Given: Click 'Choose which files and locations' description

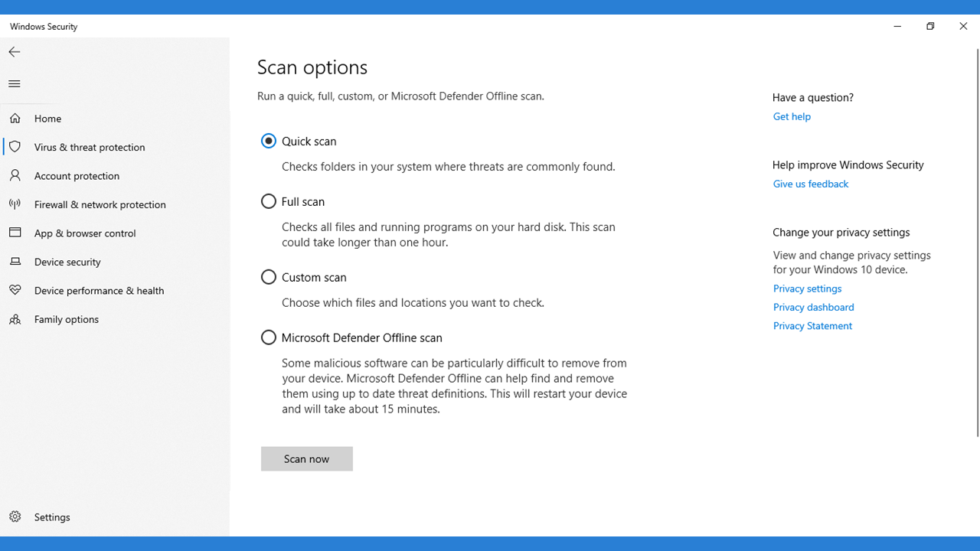Looking at the screenshot, I should click(x=413, y=302).
